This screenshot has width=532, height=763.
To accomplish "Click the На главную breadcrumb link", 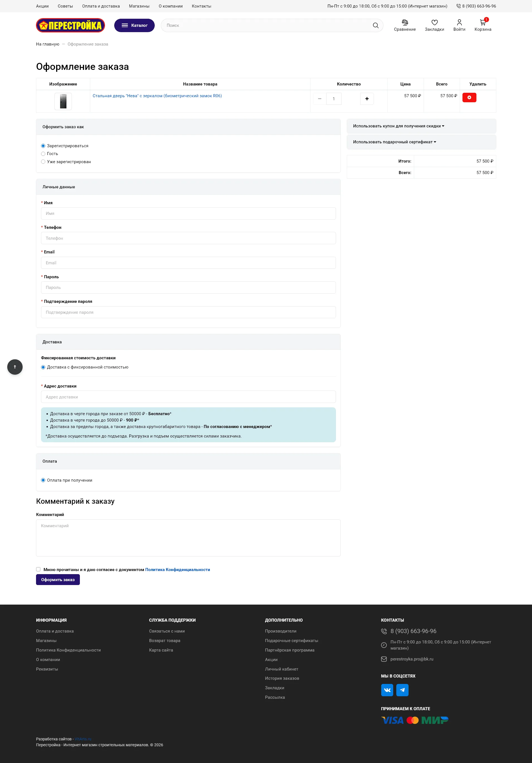I will (x=47, y=44).
